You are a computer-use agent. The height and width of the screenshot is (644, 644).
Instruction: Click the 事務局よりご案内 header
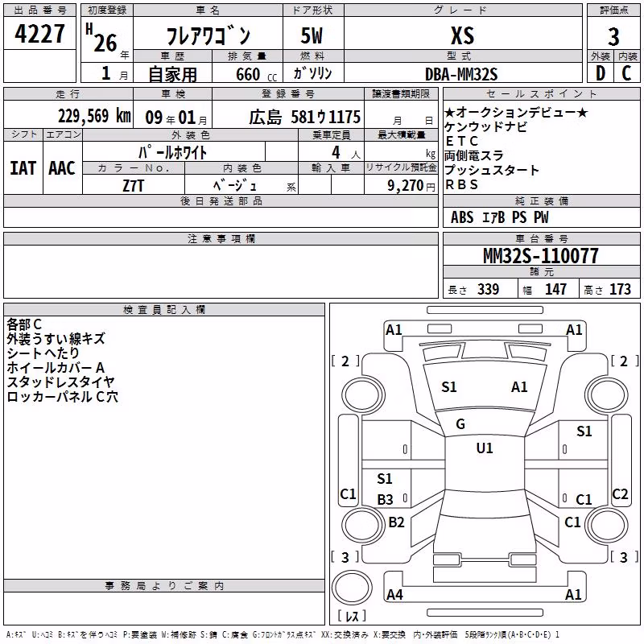(164, 586)
